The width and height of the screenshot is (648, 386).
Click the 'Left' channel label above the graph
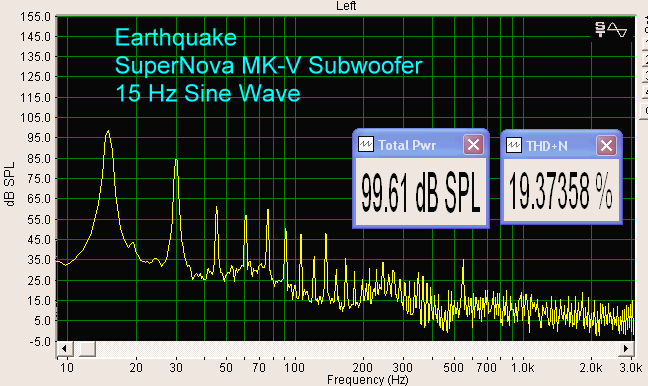coord(346,6)
